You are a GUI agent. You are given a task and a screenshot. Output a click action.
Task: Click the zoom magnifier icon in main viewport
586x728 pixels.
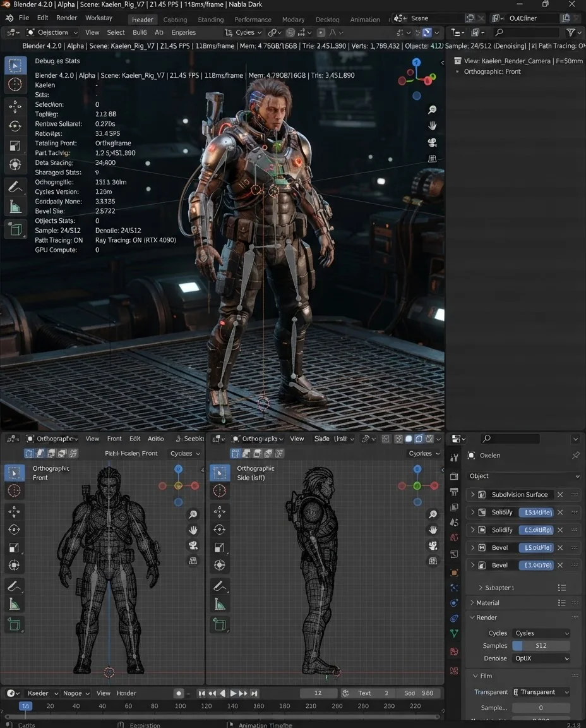coord(432,109)
